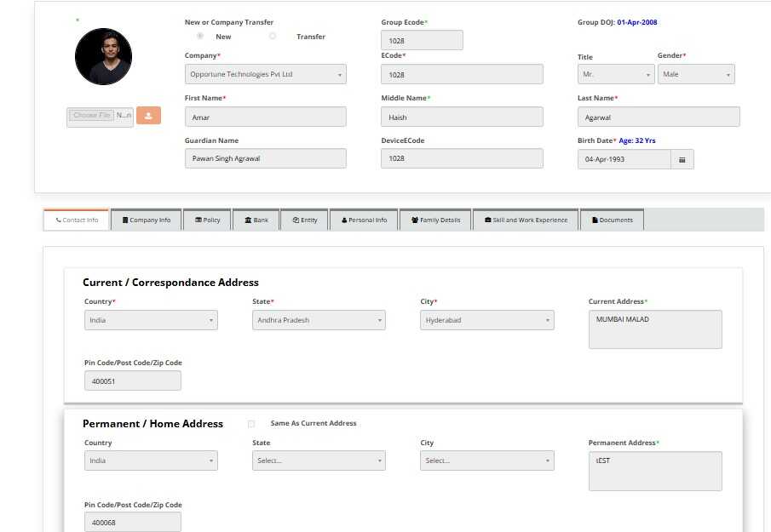
Task: Open the Birth Date calendar picker icon
Action: pos(682,159)
